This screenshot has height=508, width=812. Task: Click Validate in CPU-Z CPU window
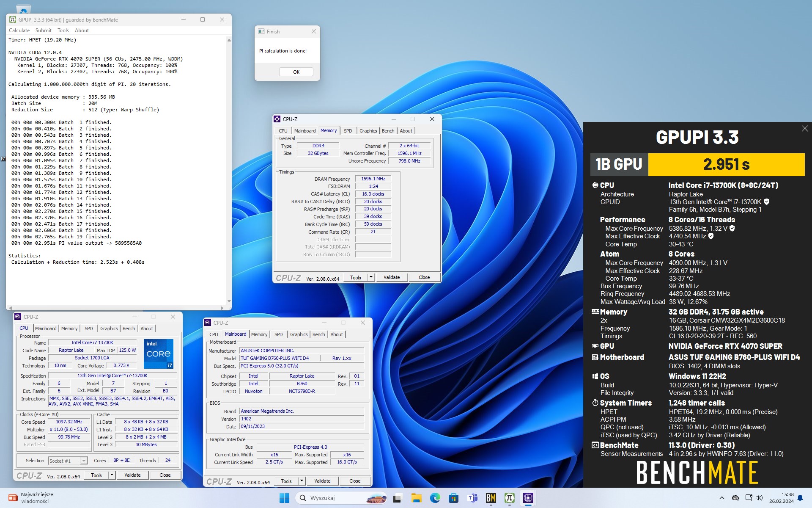click(132, 475)
